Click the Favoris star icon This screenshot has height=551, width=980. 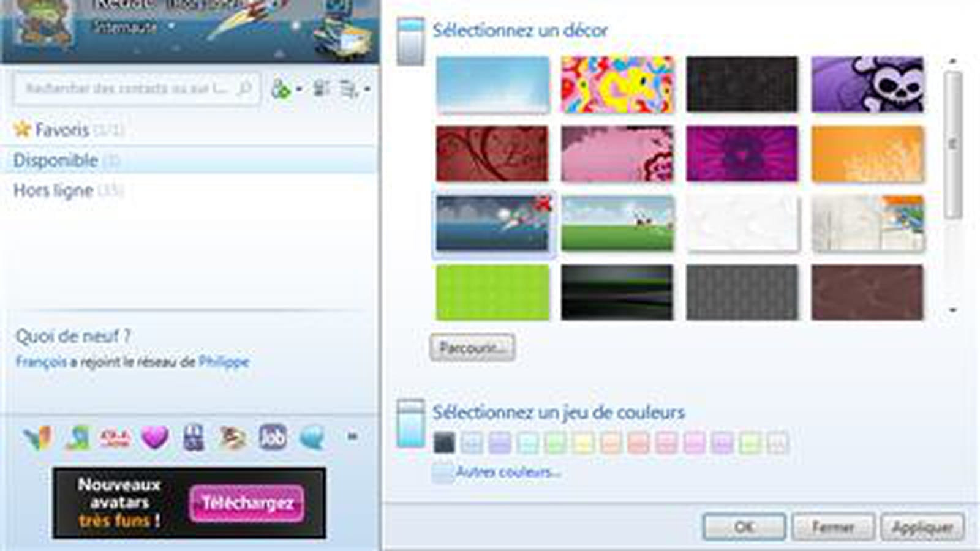pyautogui.click(x=22, y=129)
